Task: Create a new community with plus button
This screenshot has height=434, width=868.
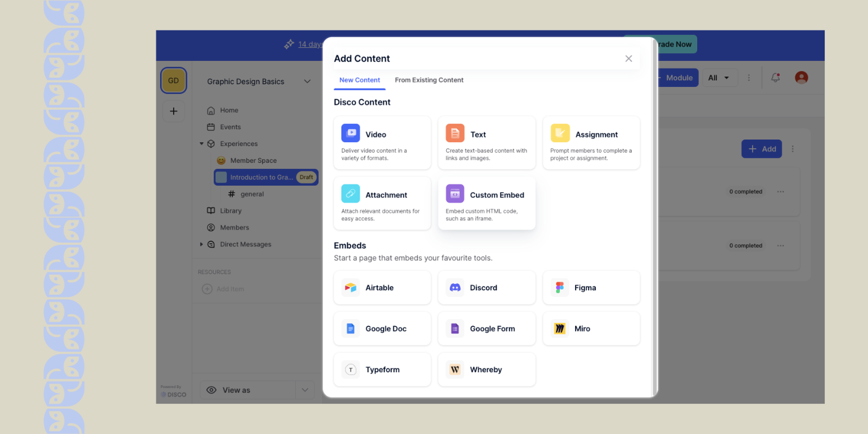Action: pyautogui.click(x=174, y=111)
